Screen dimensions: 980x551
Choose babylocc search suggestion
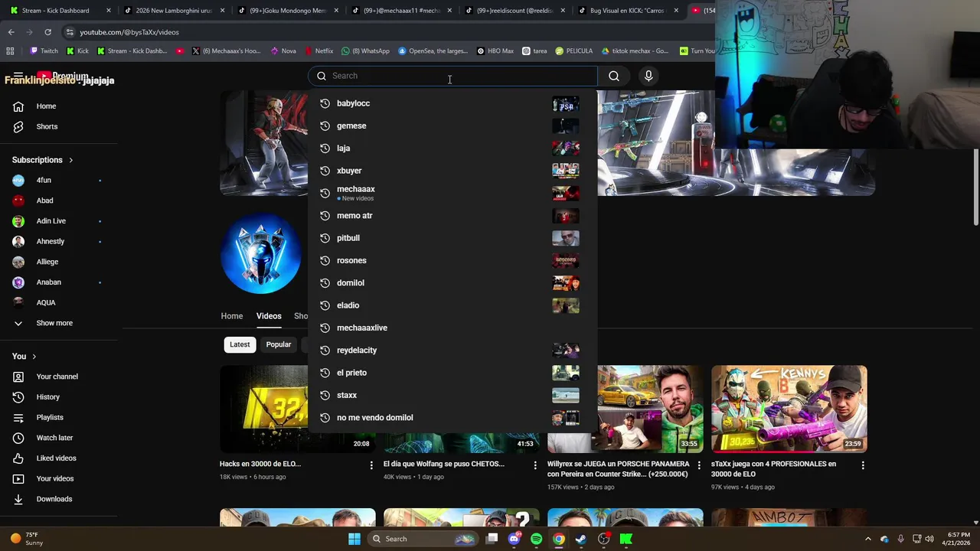tap(452, 103)
